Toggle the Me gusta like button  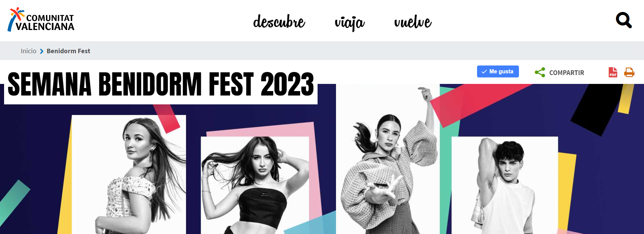pyautogui.click(x=498, y=71)
